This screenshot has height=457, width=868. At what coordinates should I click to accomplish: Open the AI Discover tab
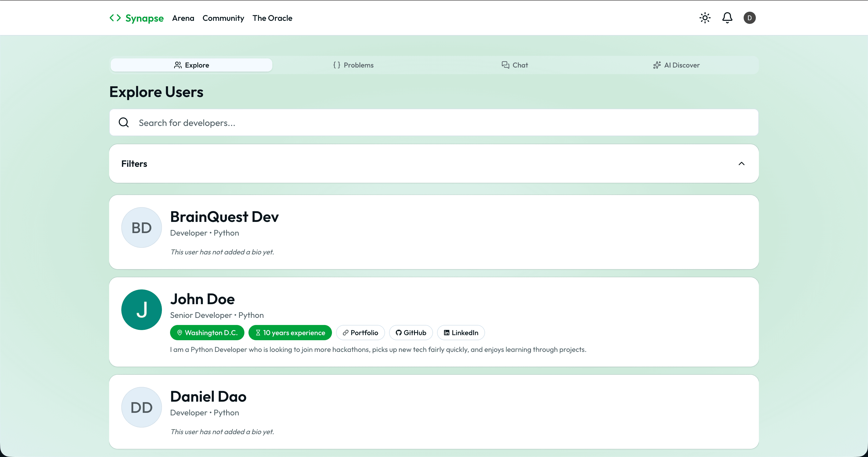click(x=677, y=65)
